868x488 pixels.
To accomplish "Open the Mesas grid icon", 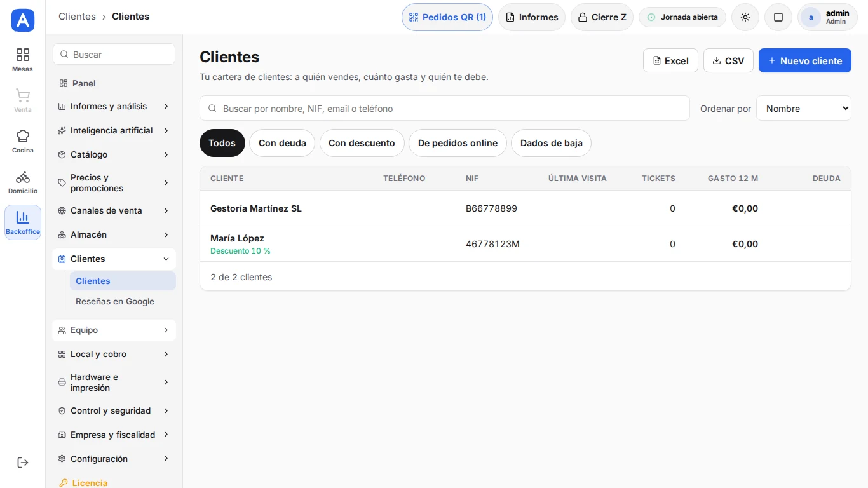I will coord(23,55).
